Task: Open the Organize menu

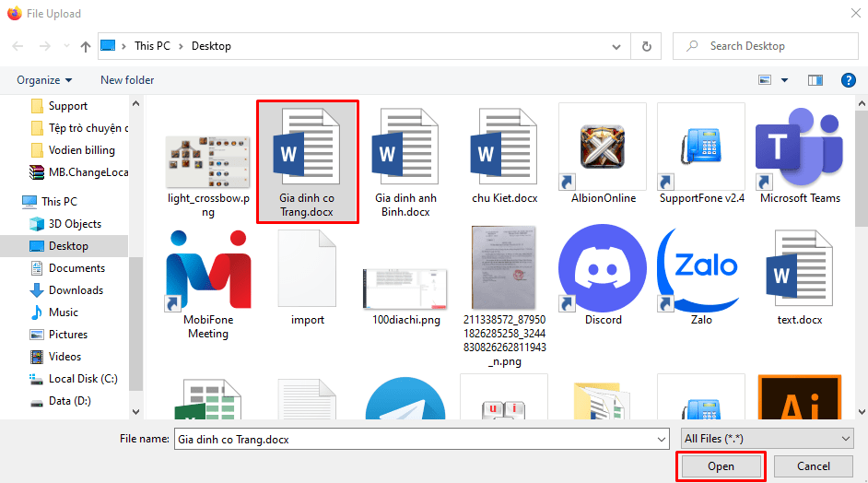Action: (44, 80)
